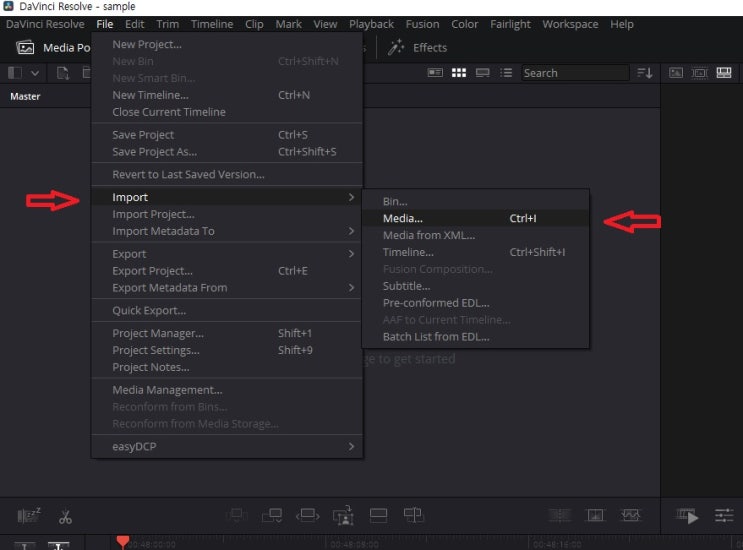Screen dimensions: 743x550
Task: Select the middle viewer mode icon
Action: tap(699, 72)
